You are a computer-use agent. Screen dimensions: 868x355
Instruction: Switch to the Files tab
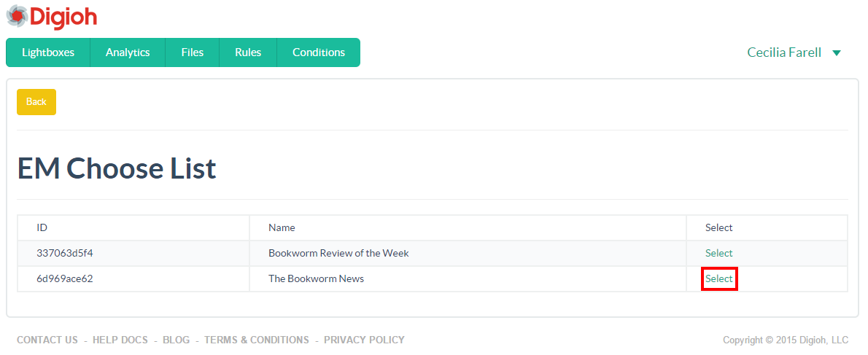click(x=192, y=52)
